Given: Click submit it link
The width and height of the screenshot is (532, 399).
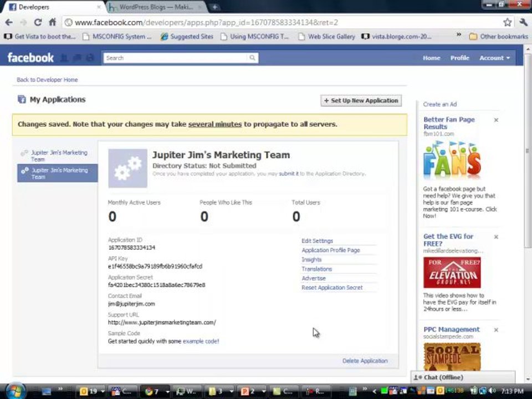Looking at the screenshot, I should pyautogui.click(x=289, y=173).
